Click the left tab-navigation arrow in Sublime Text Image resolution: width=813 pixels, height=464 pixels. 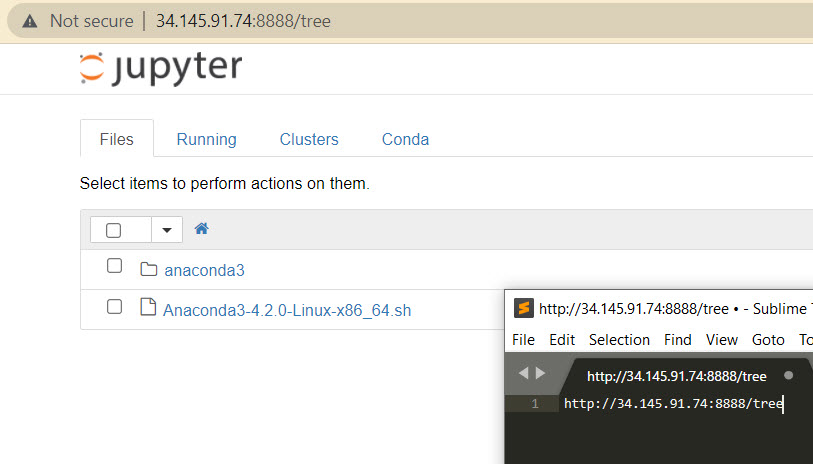[x=524, y=373]
